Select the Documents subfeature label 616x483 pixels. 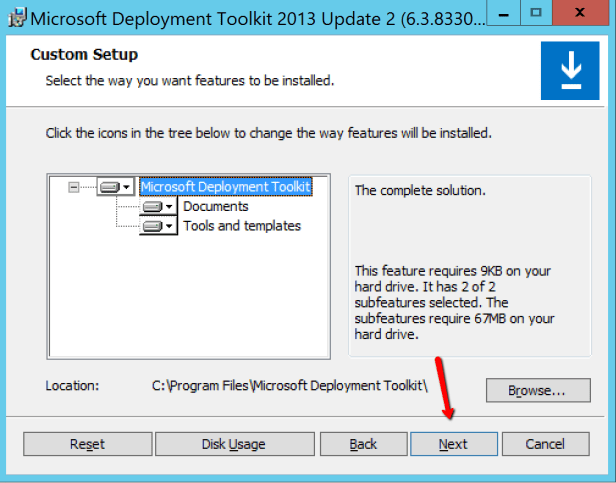click(x=215, y=207)
